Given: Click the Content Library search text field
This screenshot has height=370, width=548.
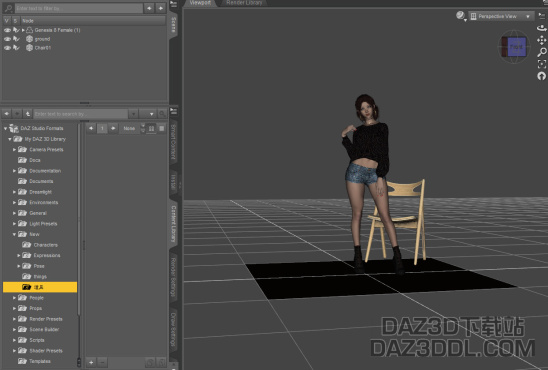Looking at the screenshot, I should point(81,114).
